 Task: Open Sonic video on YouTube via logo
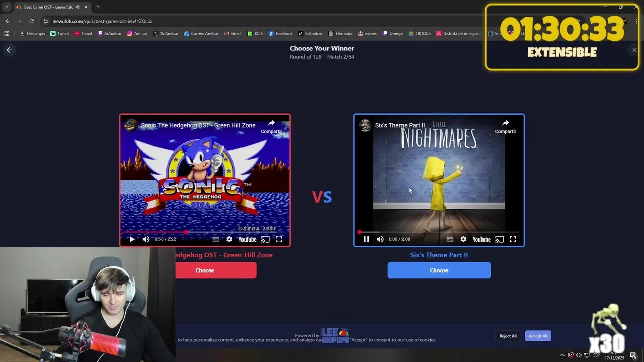[248, 239]
